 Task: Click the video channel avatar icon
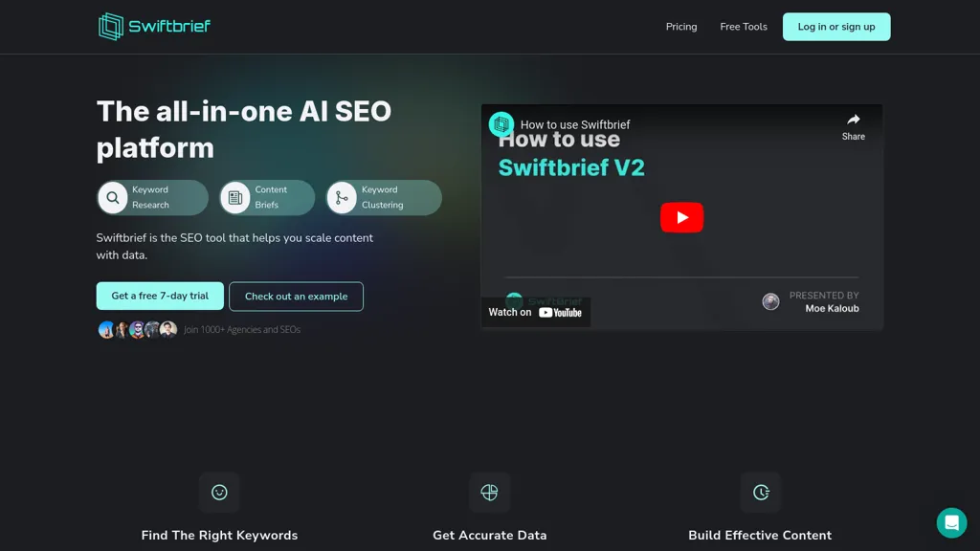(501, 124)
